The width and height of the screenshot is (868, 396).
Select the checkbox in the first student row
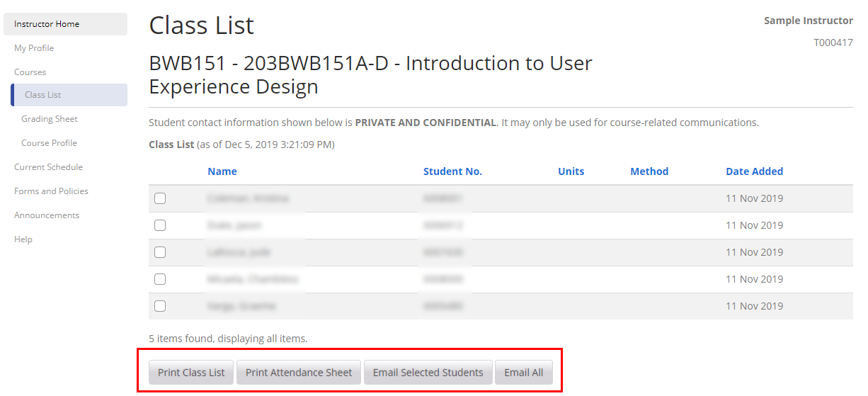tap(160, 198)
